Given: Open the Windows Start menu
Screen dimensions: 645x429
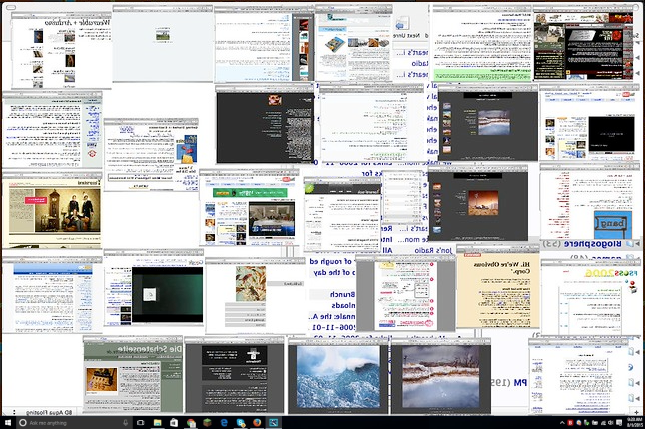Looking at the screenshot, I should pyautogui.click(x=7, y=422).
